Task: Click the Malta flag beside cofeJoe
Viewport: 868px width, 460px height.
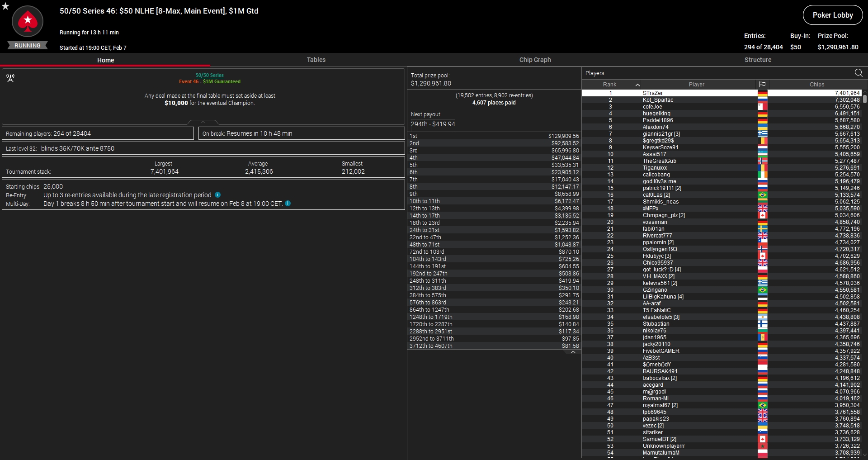Action: (762, 107)
